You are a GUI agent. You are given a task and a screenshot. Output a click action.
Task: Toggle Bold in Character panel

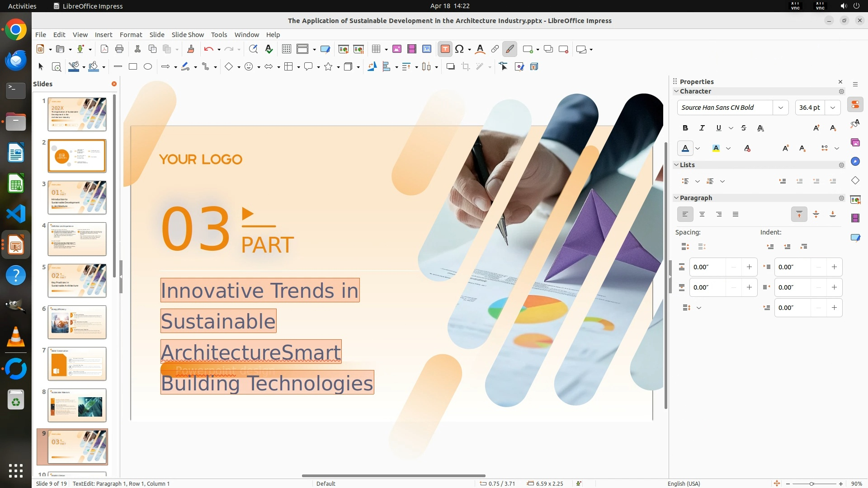click(x=685, y=128)
